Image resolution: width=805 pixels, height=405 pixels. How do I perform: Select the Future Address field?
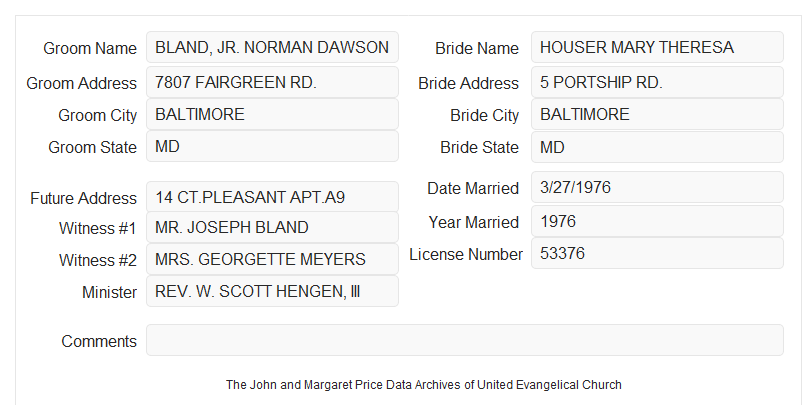[x=272, y=197]
